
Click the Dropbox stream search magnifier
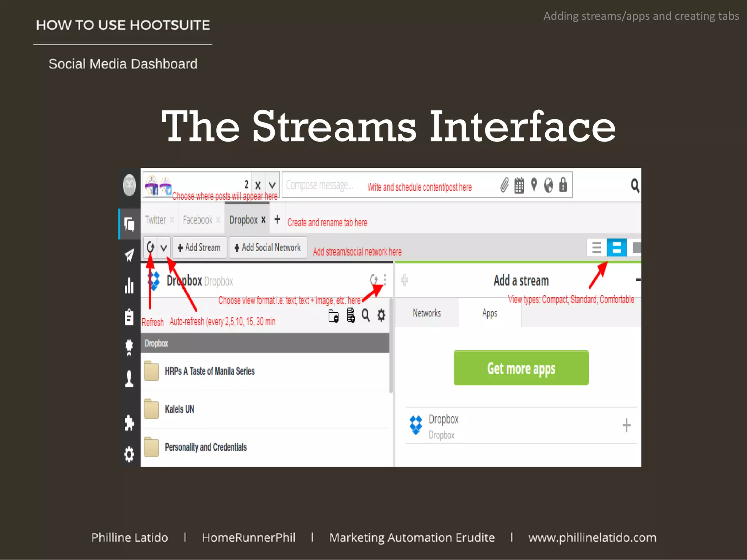(x=365, y=315)
